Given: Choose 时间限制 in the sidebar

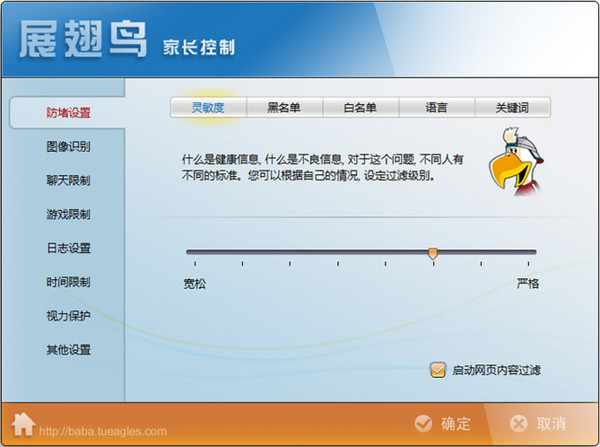Looking at the screenshot, I should [68, 282].
